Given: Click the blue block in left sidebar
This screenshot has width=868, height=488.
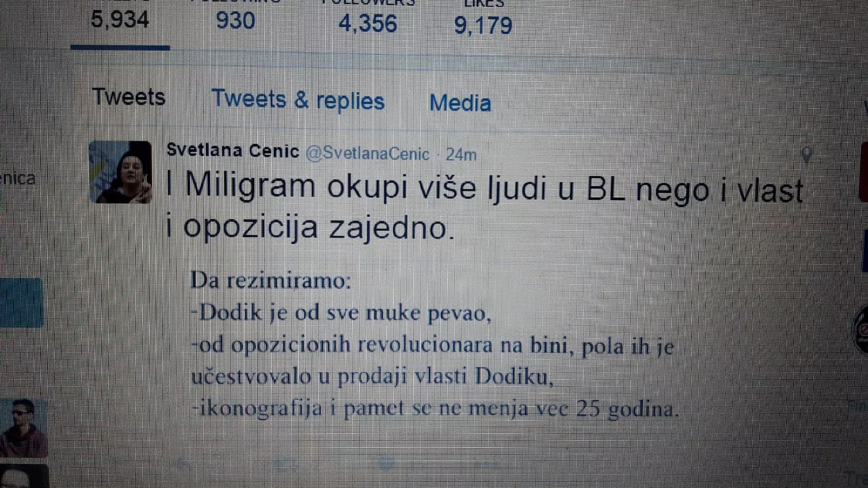Looking at the screenshot, I should click(22, 302).
